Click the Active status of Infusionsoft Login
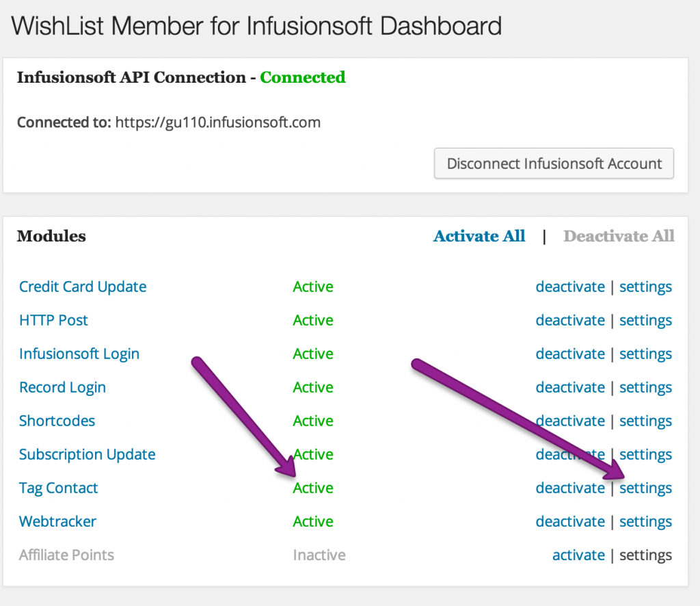The width and height of the screenshot is (700, 606). coord(313,354)
